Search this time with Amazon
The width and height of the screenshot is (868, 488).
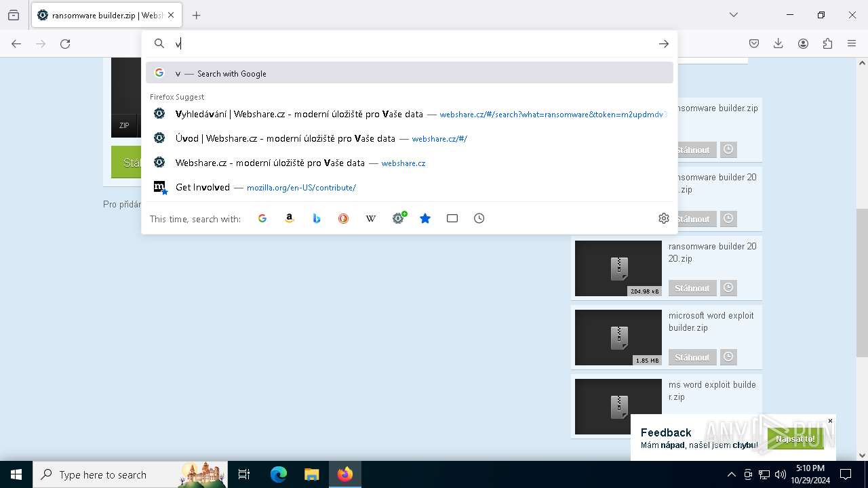(290, 218)
